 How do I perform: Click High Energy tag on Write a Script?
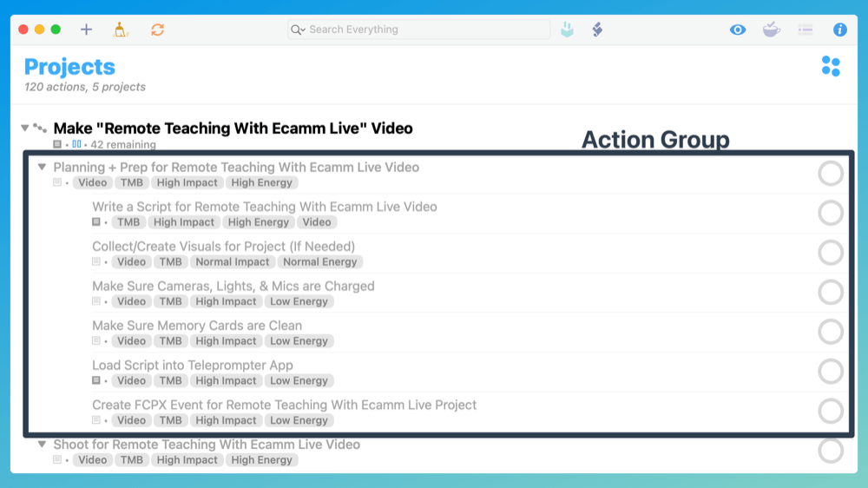coord(259,222)
